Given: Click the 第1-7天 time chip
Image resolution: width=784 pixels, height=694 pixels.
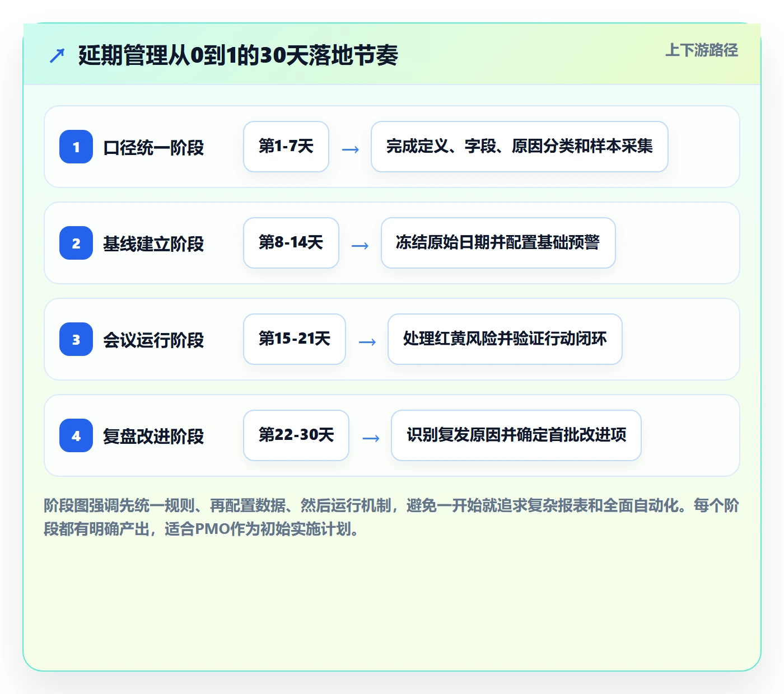Looking at the screenshot, I should click(x=286, y=147).
